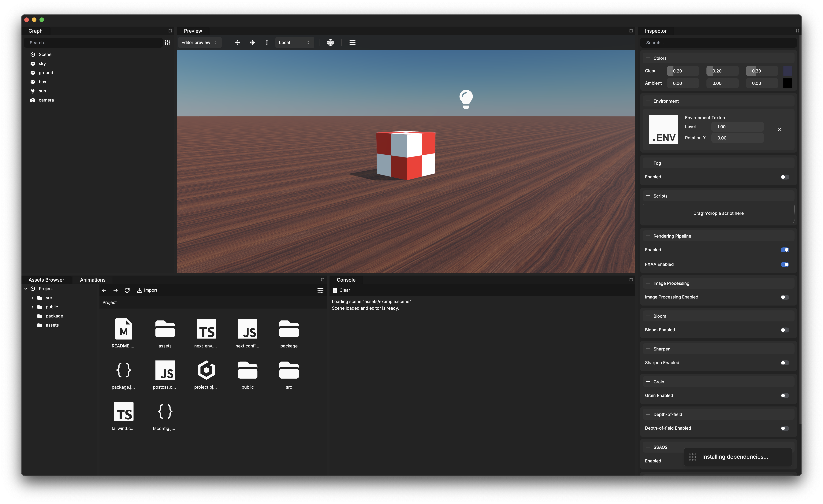
Task: Select the Console tab
Action: (346, 280)
